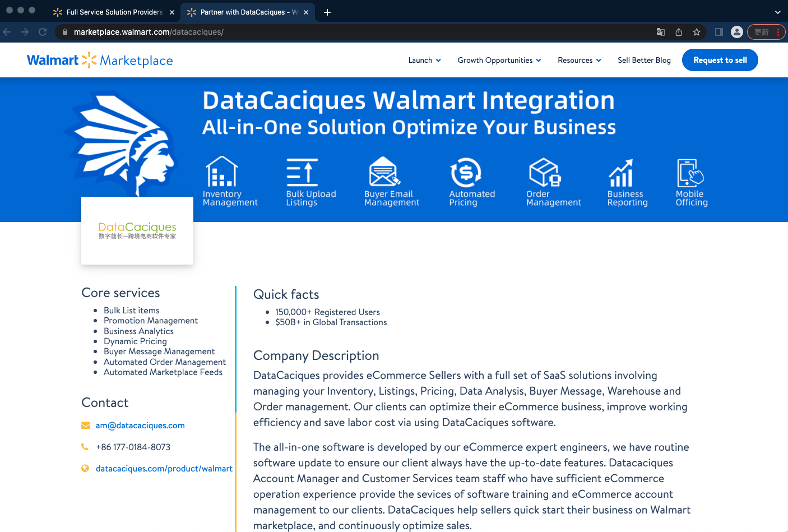Go forward using browser forward arrow
The height and width of the screenshot is (532, 788).
[x=25, y=32]
